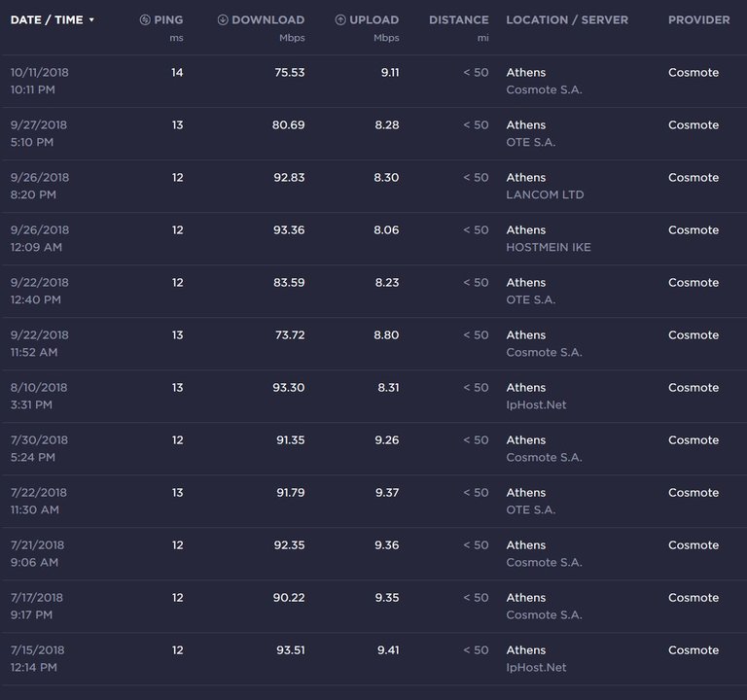
Task: Select LANCOM LTD server text
Action: pos(545,194)
